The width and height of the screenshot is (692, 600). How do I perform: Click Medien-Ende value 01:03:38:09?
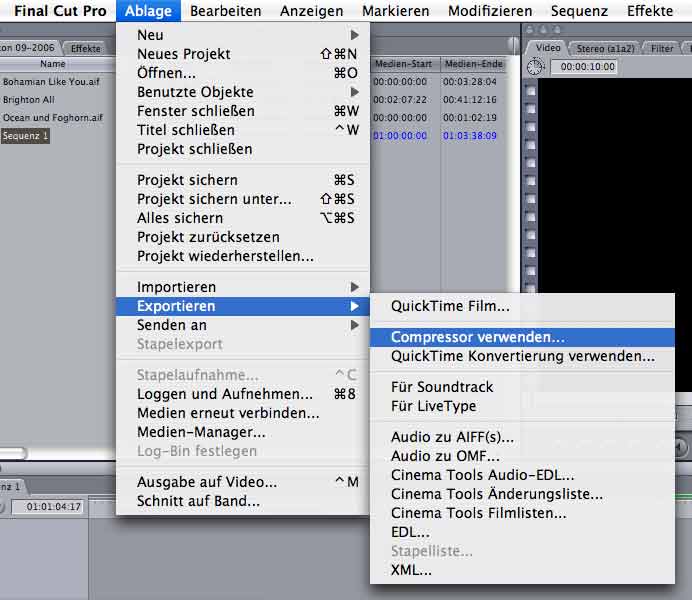pyautogui.click(x=470, y=135)
